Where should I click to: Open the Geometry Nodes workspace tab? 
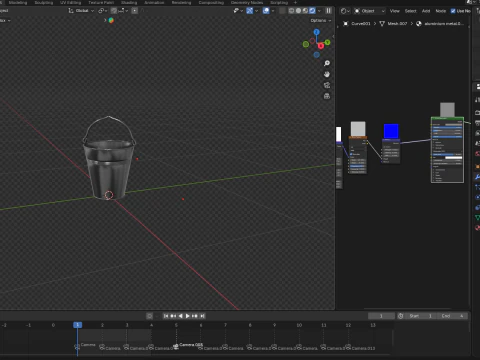247,2
